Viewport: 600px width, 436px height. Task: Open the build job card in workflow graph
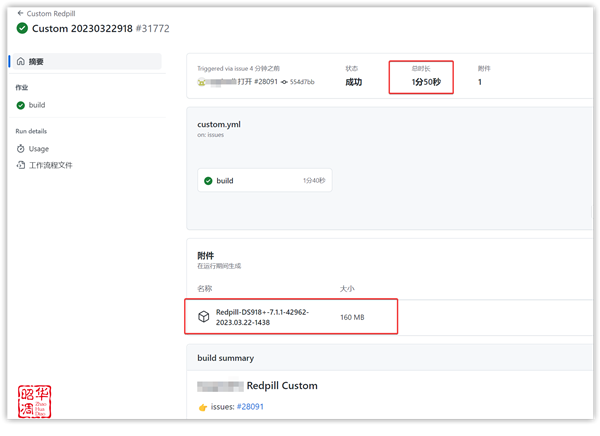tap(265, 180)
